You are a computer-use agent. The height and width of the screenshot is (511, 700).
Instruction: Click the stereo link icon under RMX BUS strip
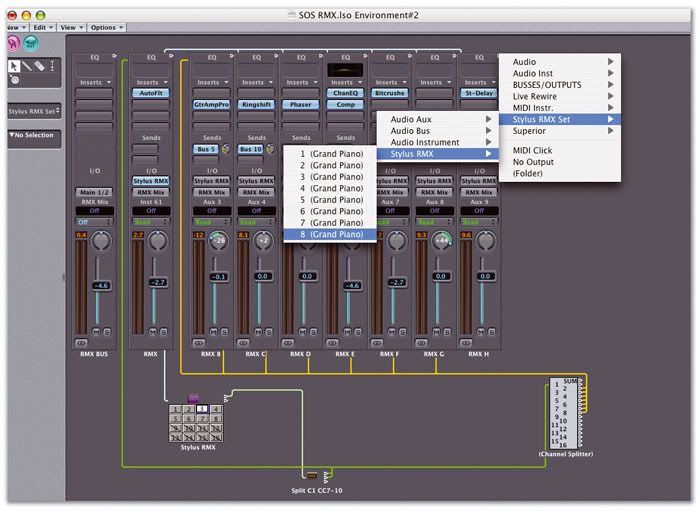pyautogui.click(x=81, y=343)
